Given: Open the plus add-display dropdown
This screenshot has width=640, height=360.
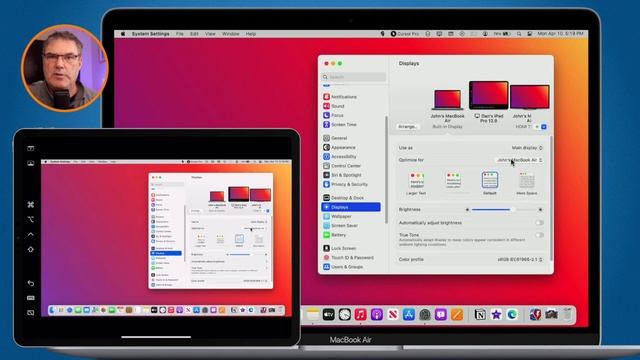Looking at the screenshot, I should pyautogui.click(x=540, y=127).
